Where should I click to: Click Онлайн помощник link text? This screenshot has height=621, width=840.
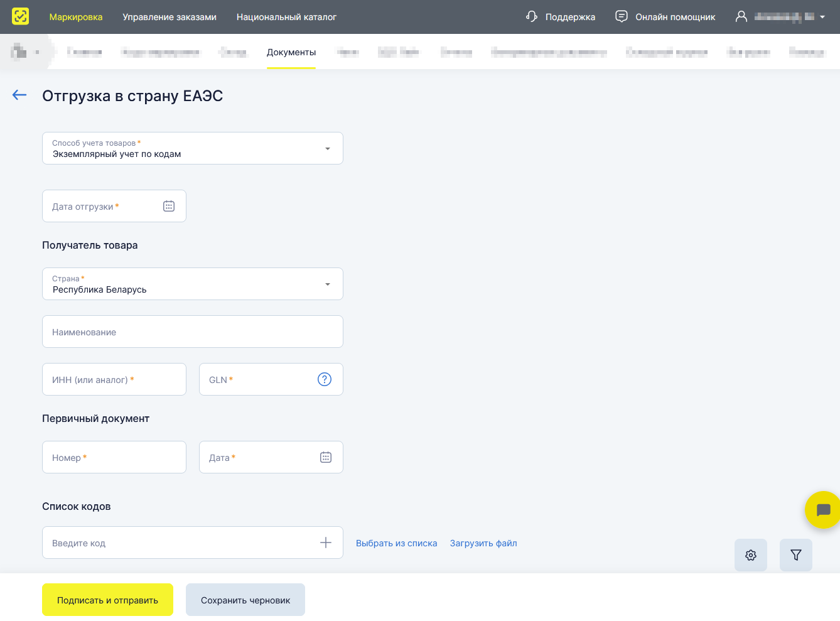coord(676,17)
